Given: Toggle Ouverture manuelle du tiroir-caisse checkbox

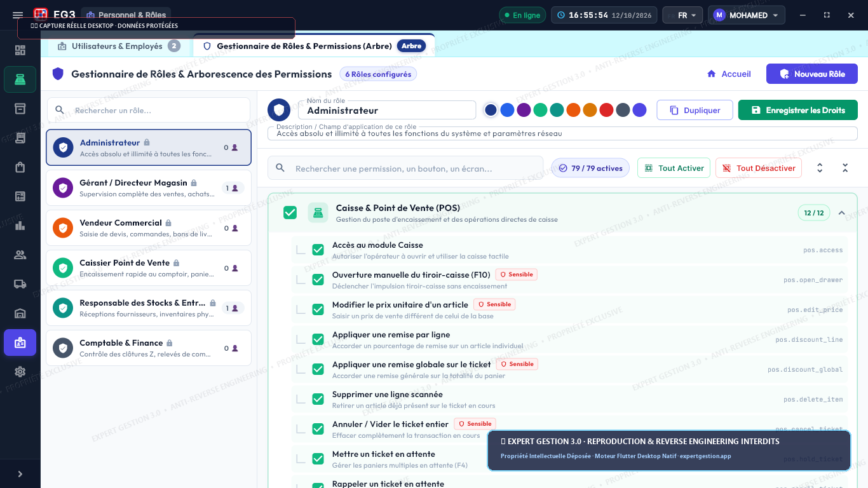Looking at the screenshot, I should pos(318,280).
